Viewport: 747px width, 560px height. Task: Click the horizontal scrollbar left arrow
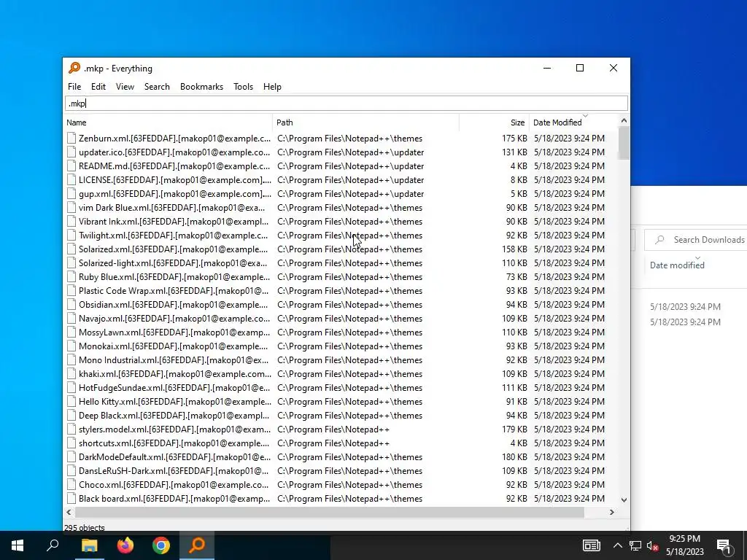coord(69,513)
